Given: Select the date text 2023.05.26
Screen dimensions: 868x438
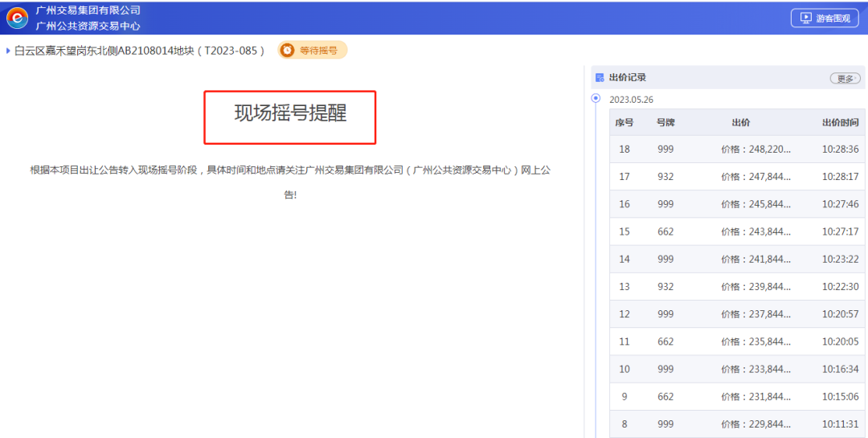Looking at the screenshot, I should [x=631, y=100].
